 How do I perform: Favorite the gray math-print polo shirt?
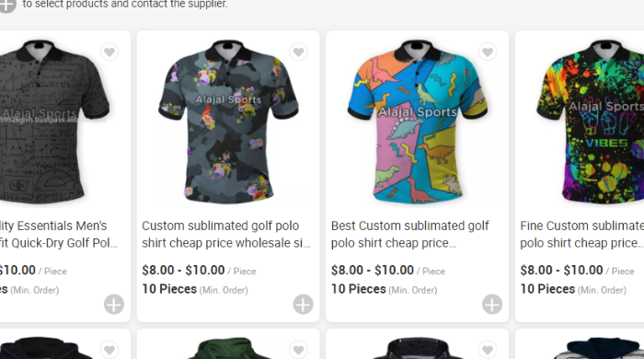coord(109,52)
